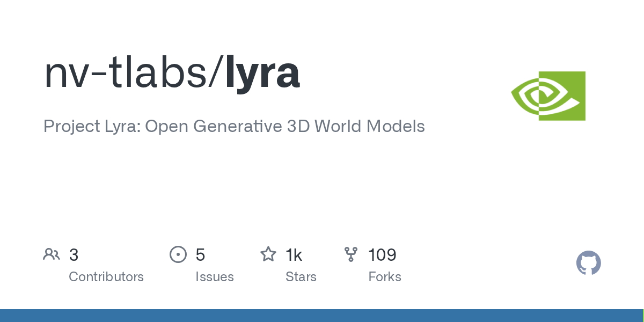The image size is (644, 322).
Task: Open the GitHub Octocat logo
Action: (588, 263)
